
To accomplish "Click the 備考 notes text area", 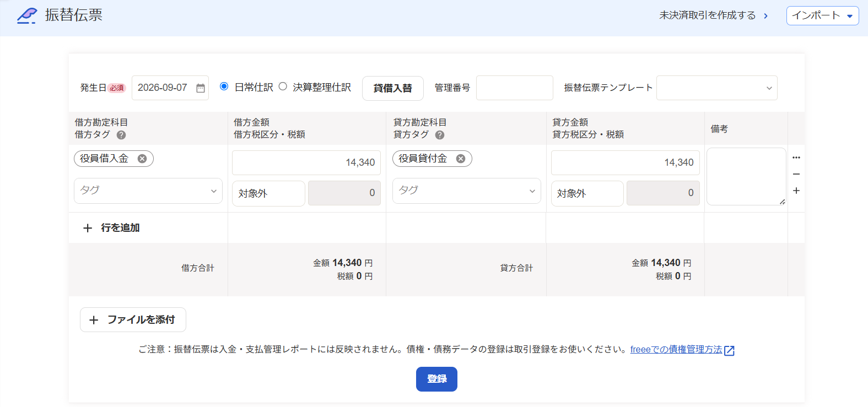I will pyautogui.click(x=746, y=176).
